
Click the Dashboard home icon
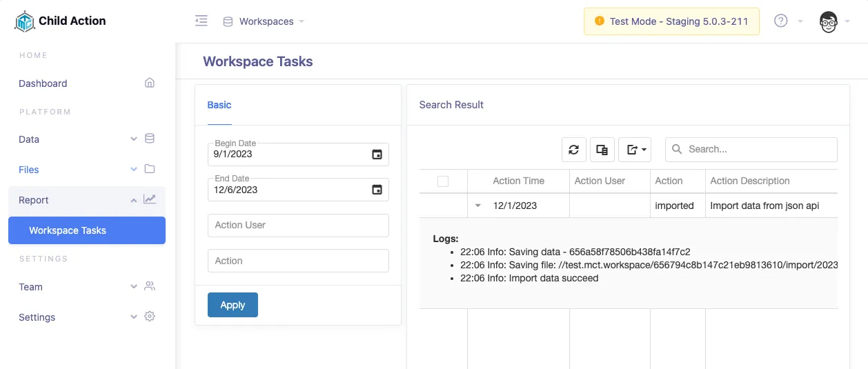coord(150,83)
